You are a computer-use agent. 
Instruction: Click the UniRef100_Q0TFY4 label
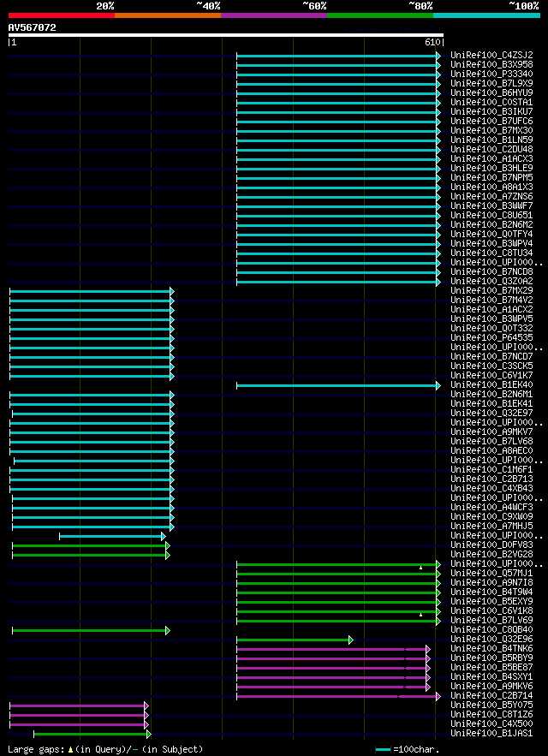491,234
